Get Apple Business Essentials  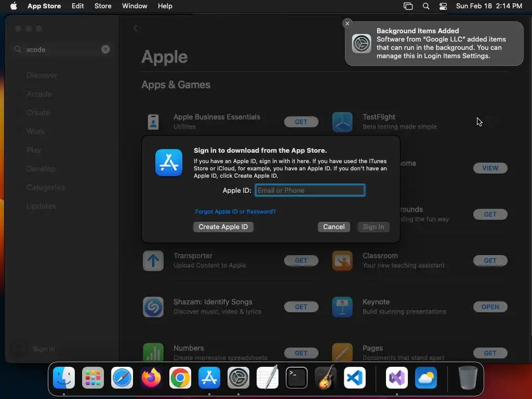[x=301, y=122]
